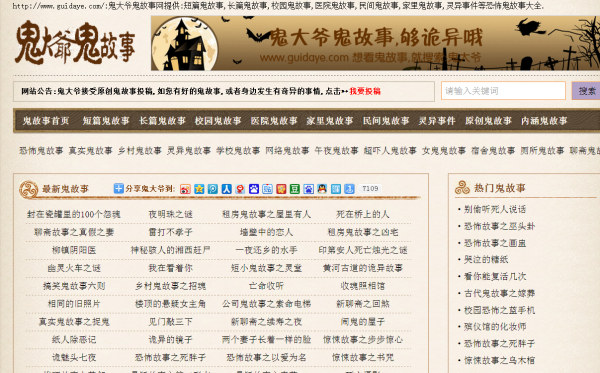Click the dark blue Baidu paw share icon
Image resolution: width=600 pixels, height=373 pixels.
254,189
